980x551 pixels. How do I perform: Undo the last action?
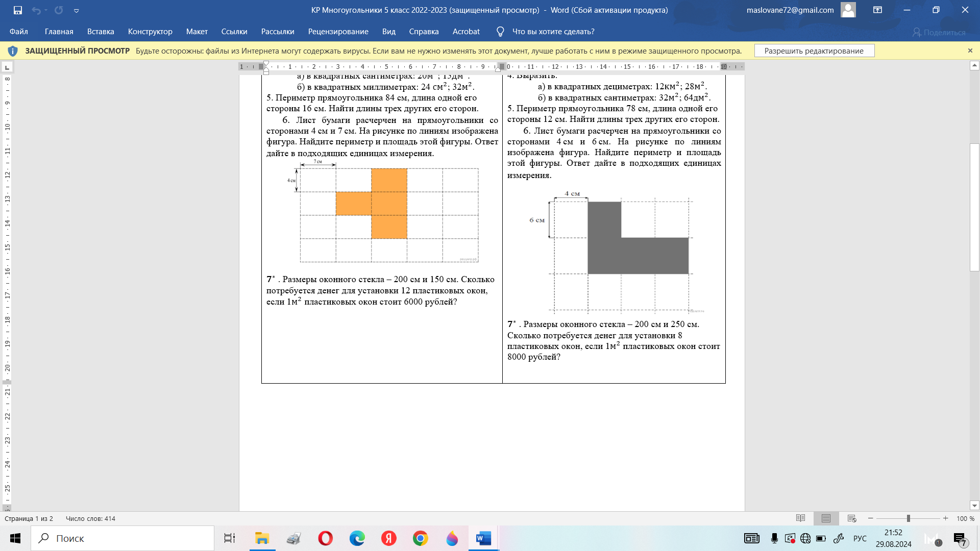(36, 10)
